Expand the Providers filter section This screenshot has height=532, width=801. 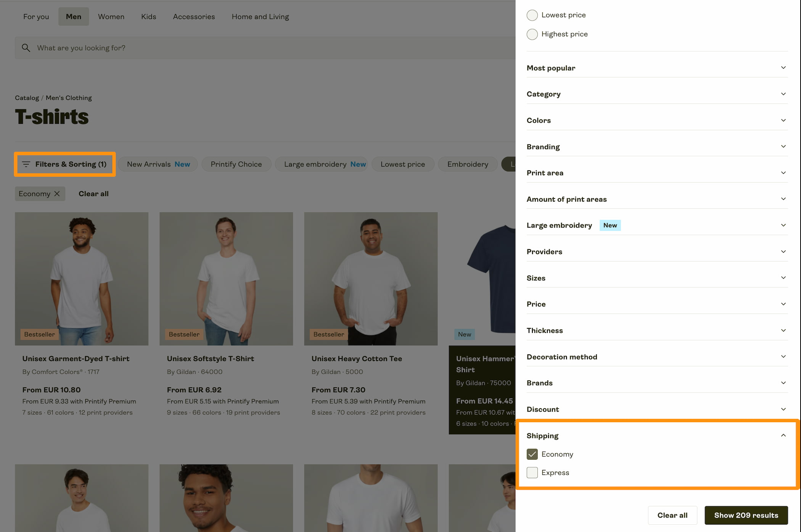point(657,252)
